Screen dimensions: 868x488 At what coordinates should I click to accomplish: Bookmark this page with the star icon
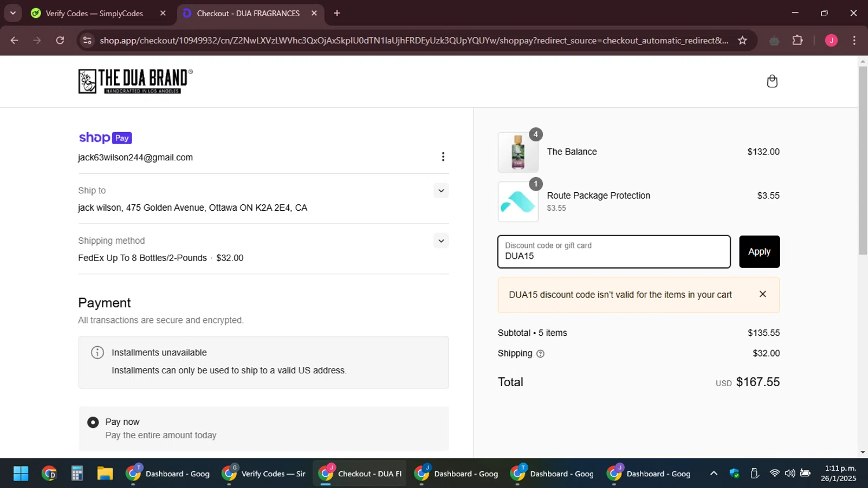coord(742,41)
